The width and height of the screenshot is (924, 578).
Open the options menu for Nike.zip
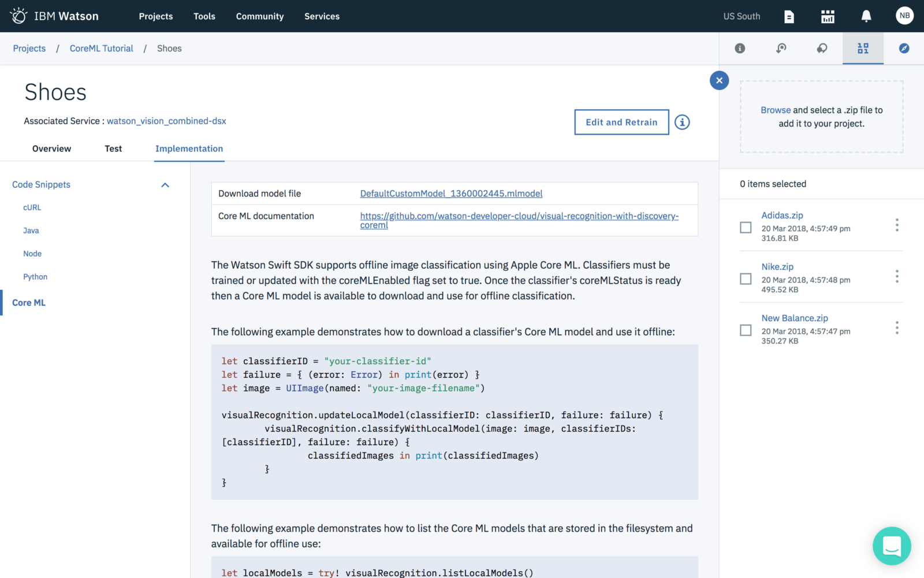(x=897, y=276)
